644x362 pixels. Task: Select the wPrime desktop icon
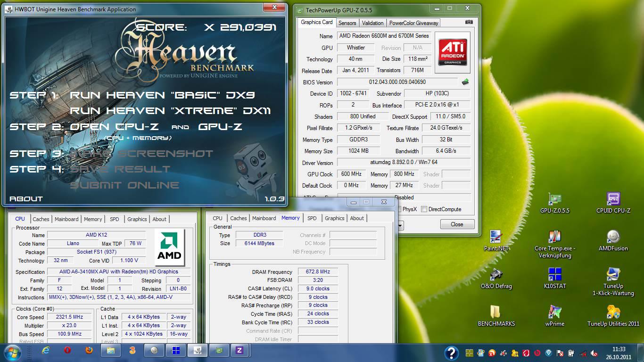pyautogui.click(x=554, y=316)
